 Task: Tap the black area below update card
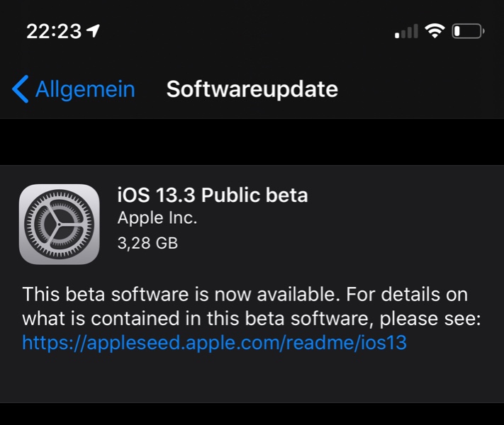pyautogui.click(x=252, y=414)
